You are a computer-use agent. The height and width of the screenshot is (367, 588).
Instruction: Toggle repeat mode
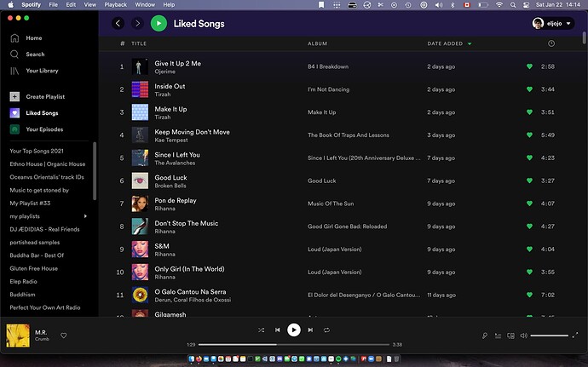[x=326, y=330]
